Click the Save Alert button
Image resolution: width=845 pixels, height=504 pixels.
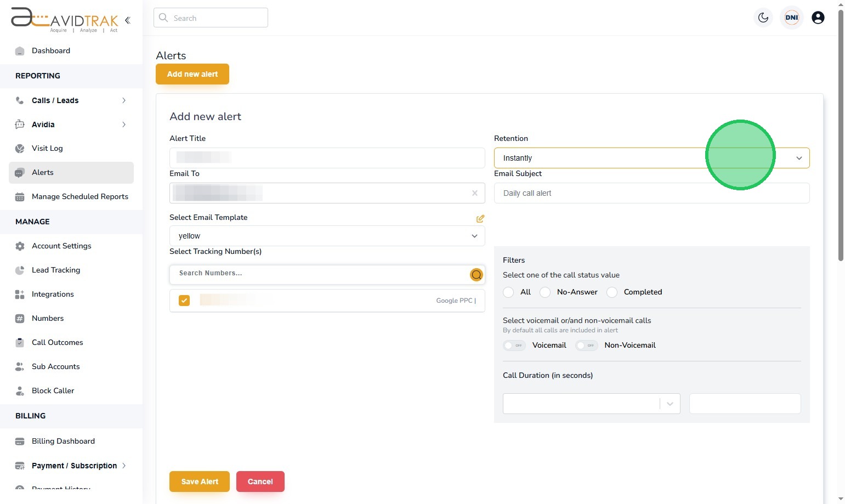(x=200, y=482)
